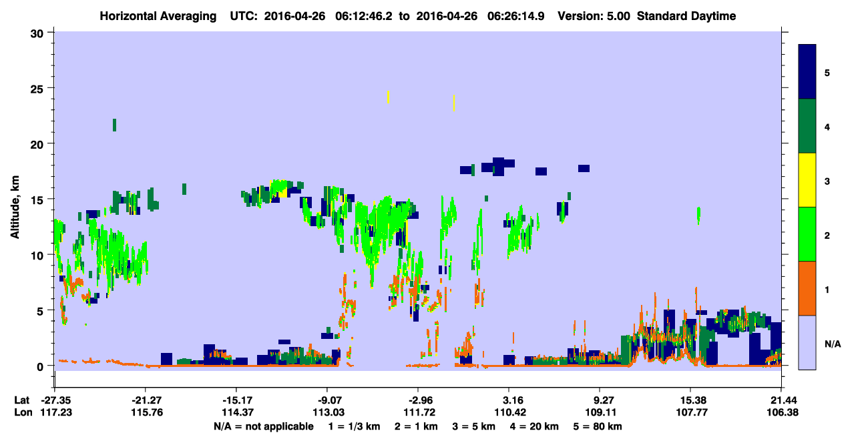
Task: Click the yellow legend swatch for 3
Action: coord(807,180)
